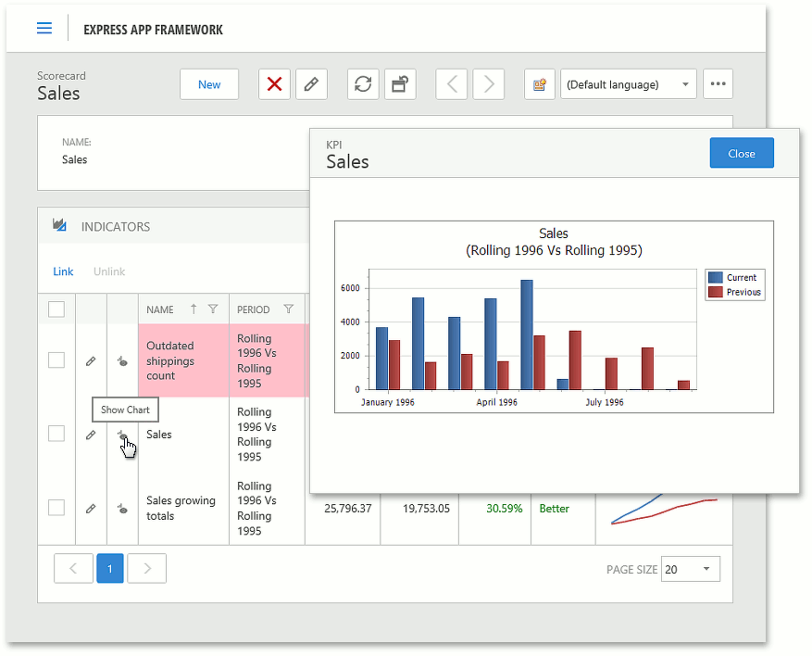
Task: Click the Refresh icon in the toolbar
Action: (x=363, y=83)
